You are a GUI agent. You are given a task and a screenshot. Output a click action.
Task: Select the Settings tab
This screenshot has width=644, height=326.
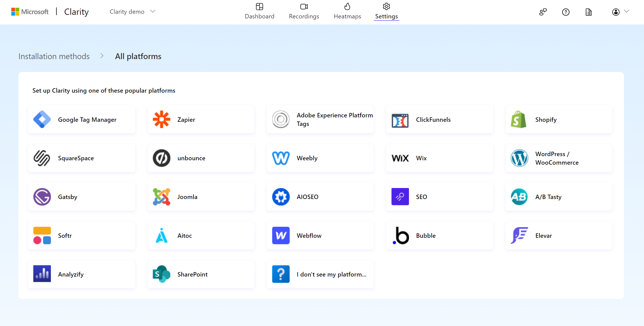[386, 12]
